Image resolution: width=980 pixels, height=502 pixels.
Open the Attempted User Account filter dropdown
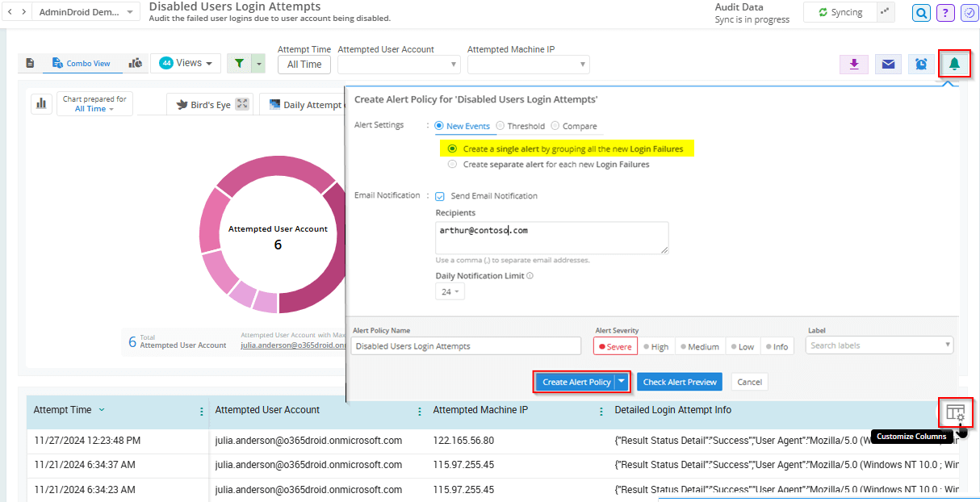pyautogui.click(x=399, y=65)
